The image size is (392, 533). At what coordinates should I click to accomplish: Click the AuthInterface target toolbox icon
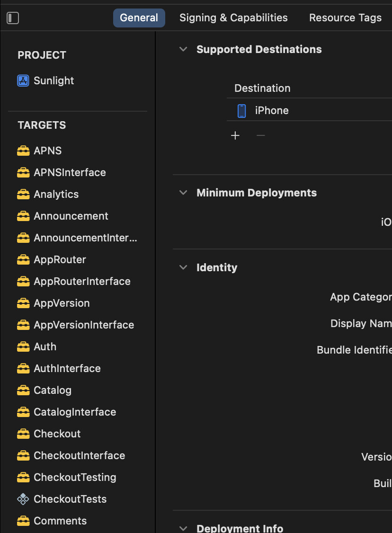point(23,368)
